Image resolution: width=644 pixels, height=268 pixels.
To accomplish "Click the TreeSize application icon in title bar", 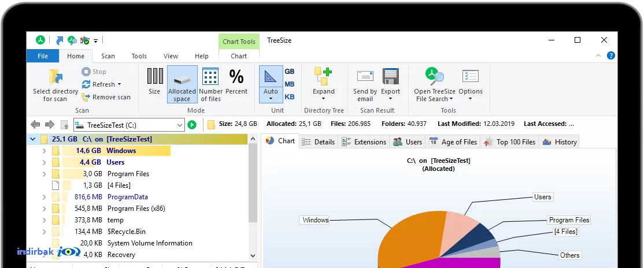I will tap(40, 40).
